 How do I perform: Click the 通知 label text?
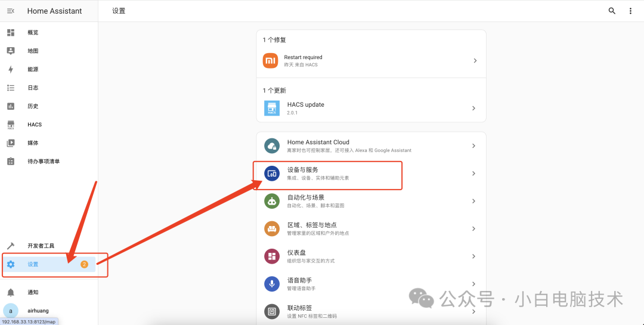(x=33, y=293)
